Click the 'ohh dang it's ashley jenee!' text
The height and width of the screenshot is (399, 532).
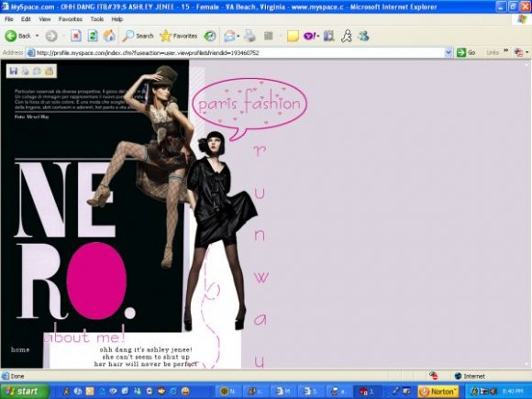point(146,349)
